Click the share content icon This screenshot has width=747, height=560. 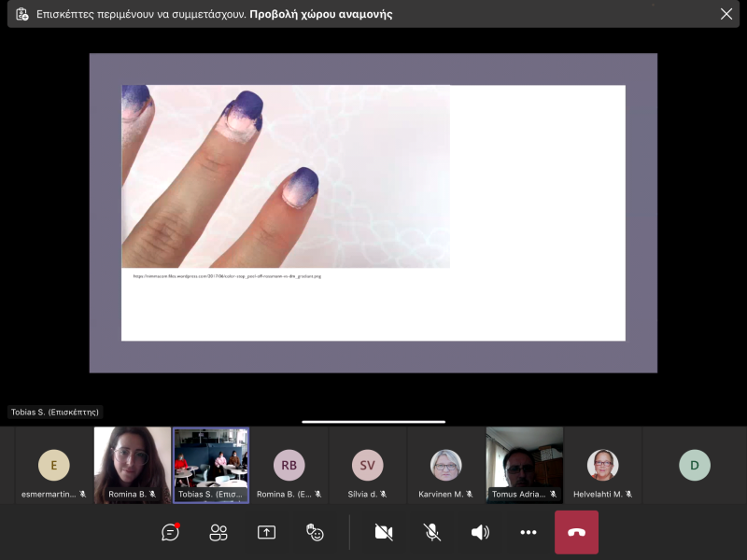[x=266, y=532]
